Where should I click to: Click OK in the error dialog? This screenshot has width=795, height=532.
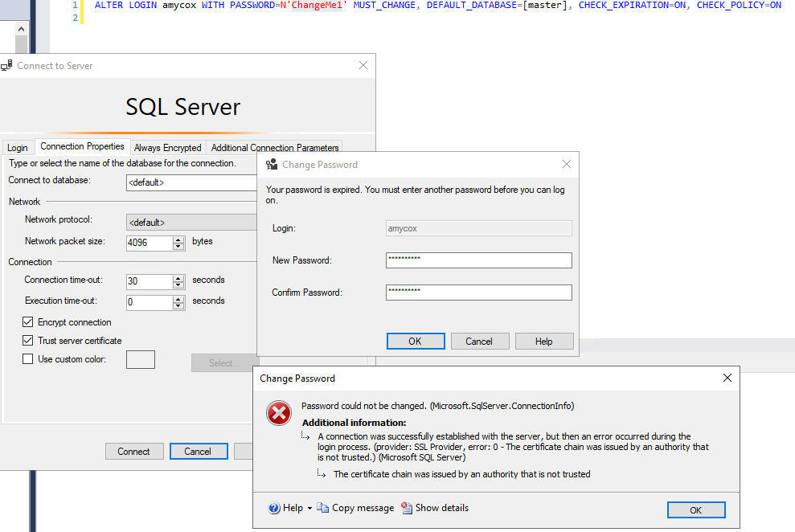696,510
